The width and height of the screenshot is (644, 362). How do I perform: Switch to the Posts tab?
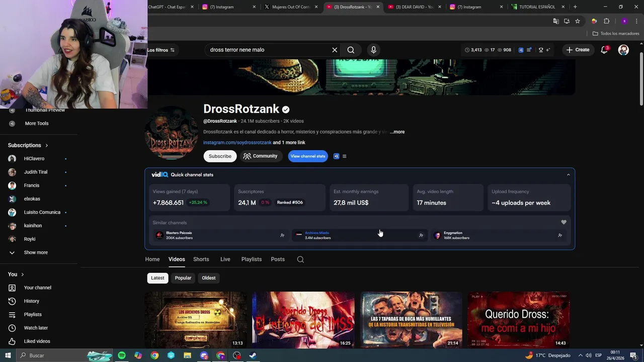click(x=278, y=259)
